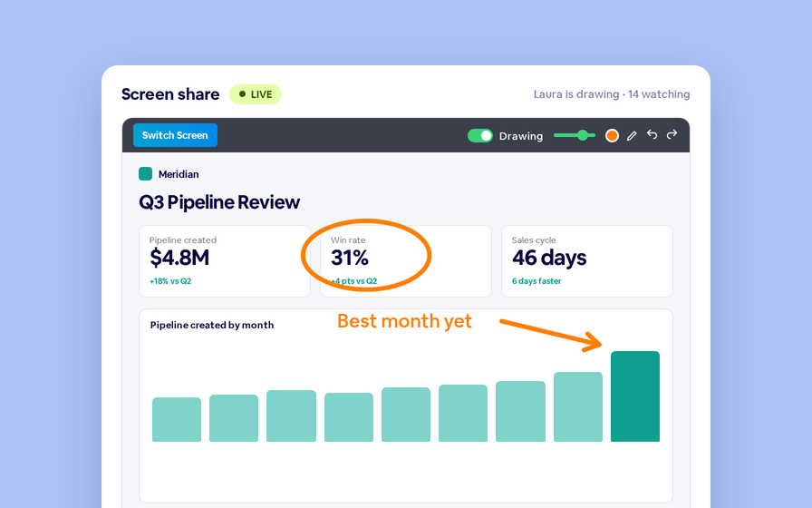Click the '6 days faster' text
This screenshot has height=508, width=812.
536,281
